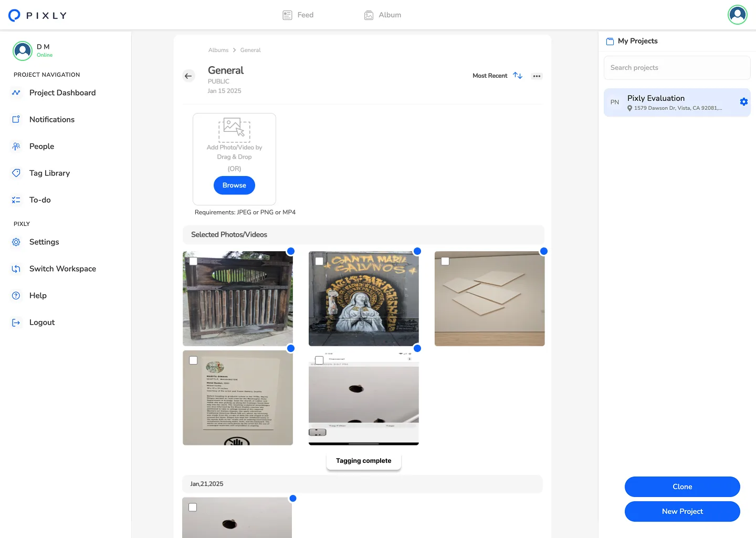
Task: Open Settings from sidebar
Action: pos(44,242)
